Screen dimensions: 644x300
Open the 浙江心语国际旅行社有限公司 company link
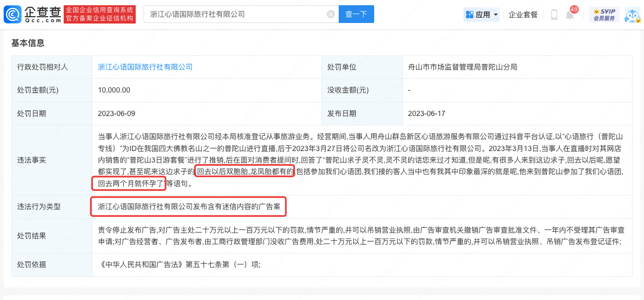(x=145, y=67)
